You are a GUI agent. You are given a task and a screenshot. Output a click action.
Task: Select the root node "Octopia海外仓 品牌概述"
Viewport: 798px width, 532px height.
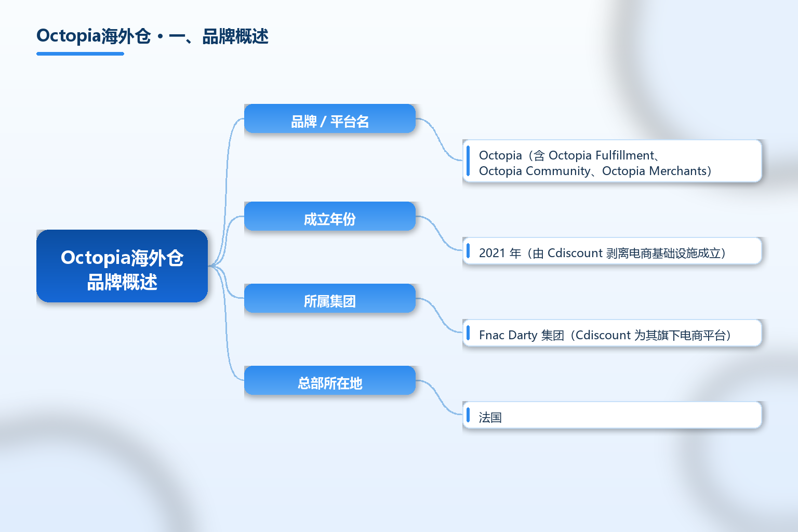[x=122, y=266]
